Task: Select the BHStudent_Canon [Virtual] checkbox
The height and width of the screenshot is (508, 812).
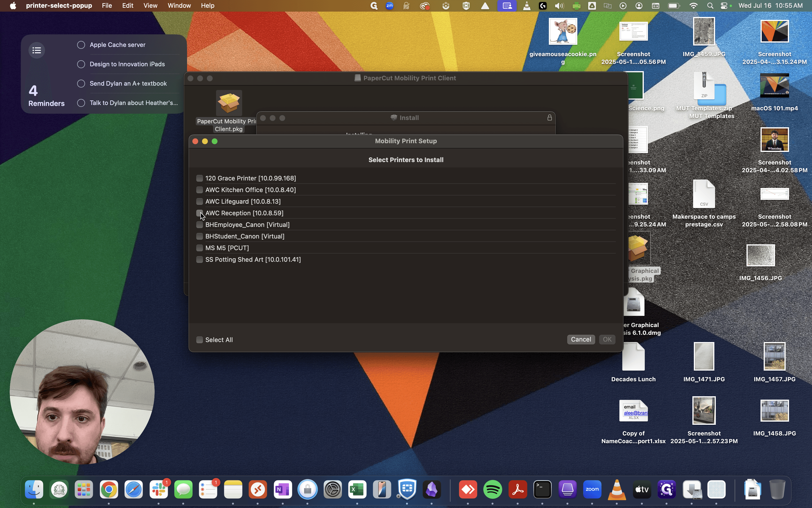Action: point(200,236)
